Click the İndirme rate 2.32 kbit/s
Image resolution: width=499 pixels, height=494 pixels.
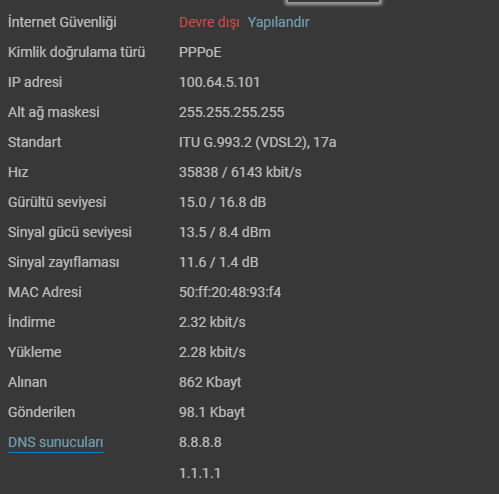tap(212, 322)
